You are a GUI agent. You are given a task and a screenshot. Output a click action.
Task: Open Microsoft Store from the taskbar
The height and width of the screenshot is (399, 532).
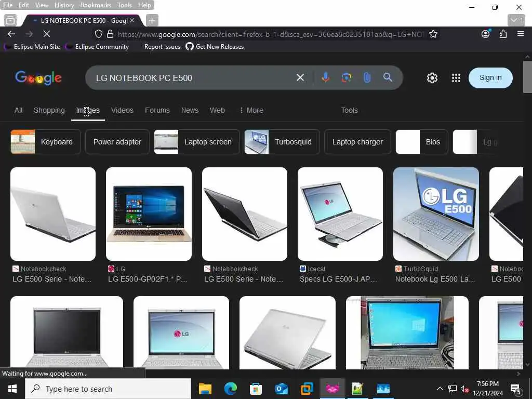coord(256,389)
